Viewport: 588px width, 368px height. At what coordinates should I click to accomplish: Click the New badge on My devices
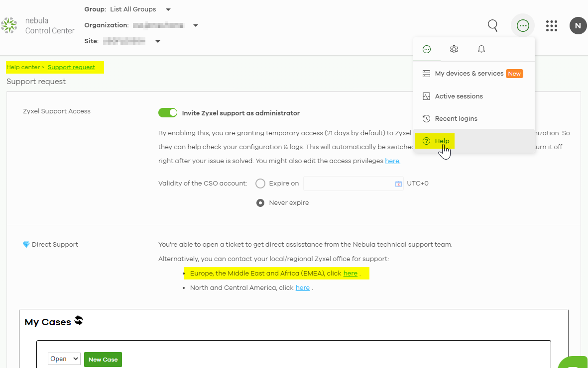click(x=514, y=74)
